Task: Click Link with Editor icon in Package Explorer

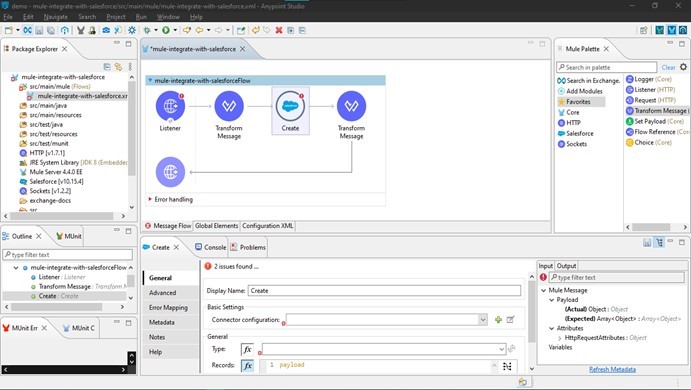Action: pyautogui.click(x=118, y=67)
